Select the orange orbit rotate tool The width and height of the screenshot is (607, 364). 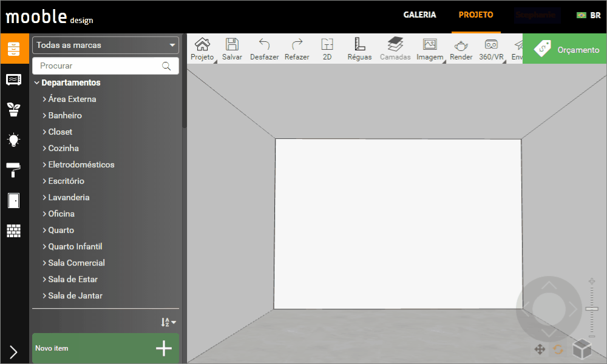point(558,349)
